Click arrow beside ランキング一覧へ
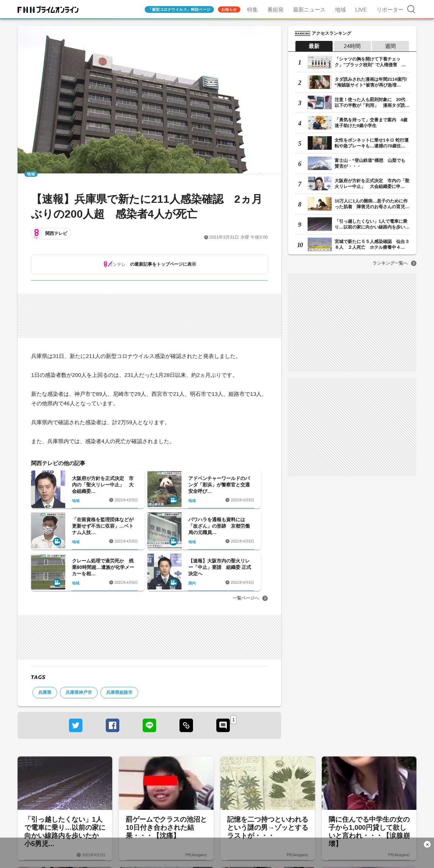 (x=414, y=263)
